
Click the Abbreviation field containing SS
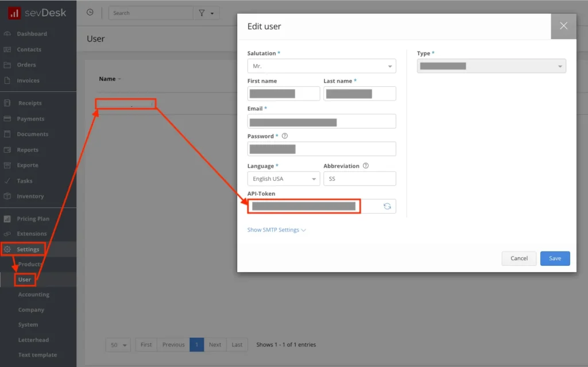click(x=359, y=179)
